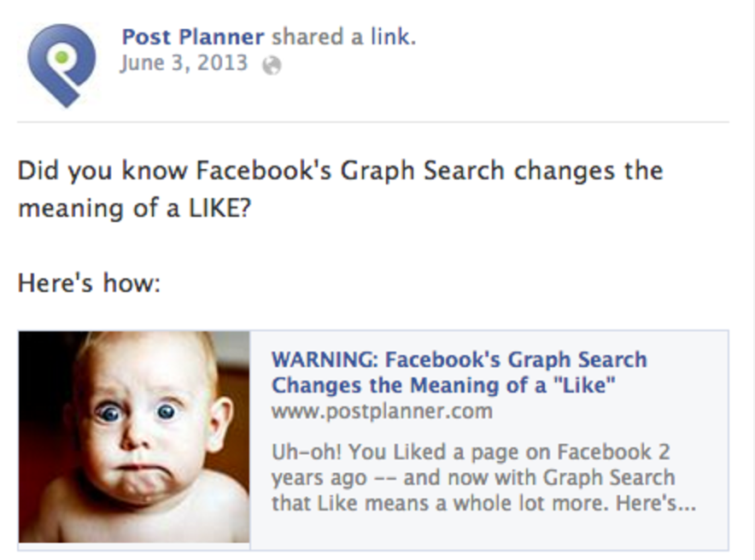This screenshot has height=560, width=755.
Task: Click the 'meaning of a LIKE?' text line
Action: click(134, 209)
